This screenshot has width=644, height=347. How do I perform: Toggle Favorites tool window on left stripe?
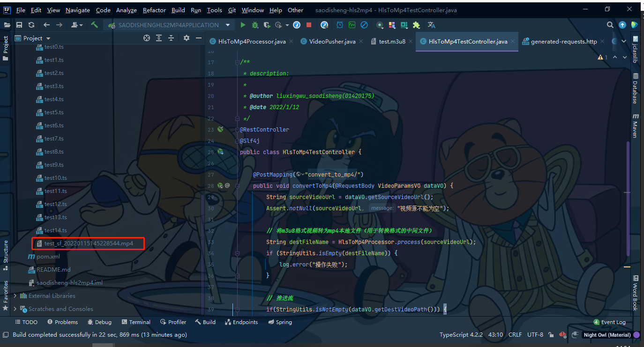click(6, 295)
